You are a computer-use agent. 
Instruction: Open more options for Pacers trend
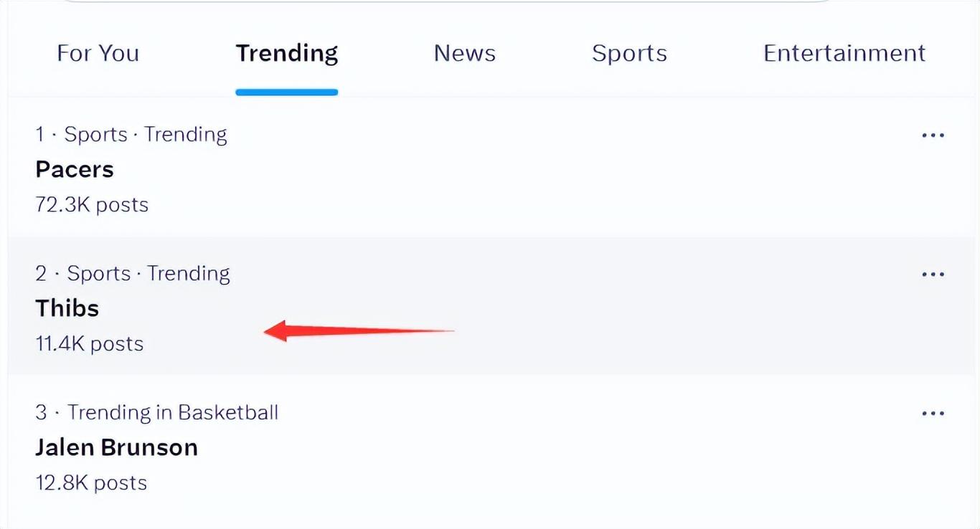click(x=933, y=135)
